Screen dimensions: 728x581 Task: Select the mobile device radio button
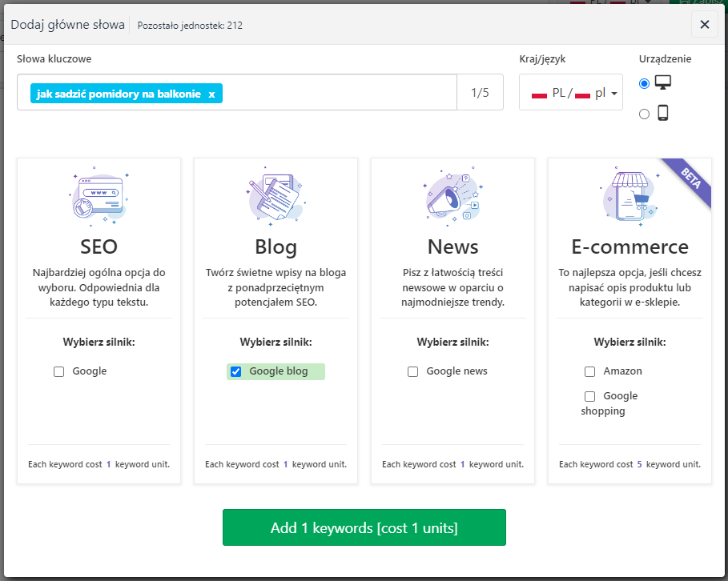(x=644, y=114)
